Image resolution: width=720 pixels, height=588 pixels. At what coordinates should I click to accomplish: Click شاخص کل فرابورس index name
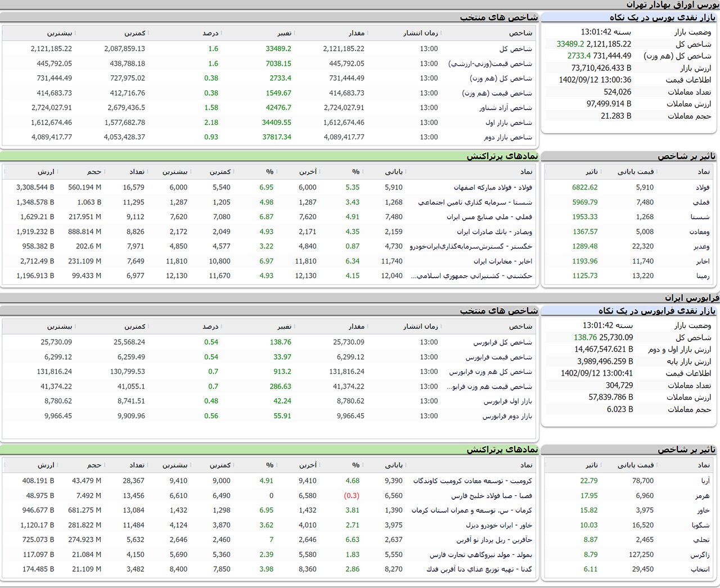click(x=502, y=342)
